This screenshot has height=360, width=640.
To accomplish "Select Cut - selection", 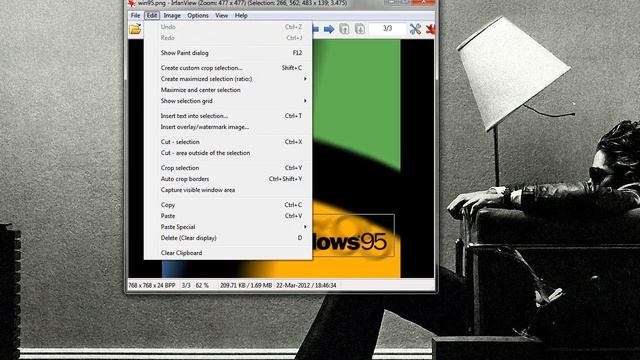I will click(x=228, y=142).
